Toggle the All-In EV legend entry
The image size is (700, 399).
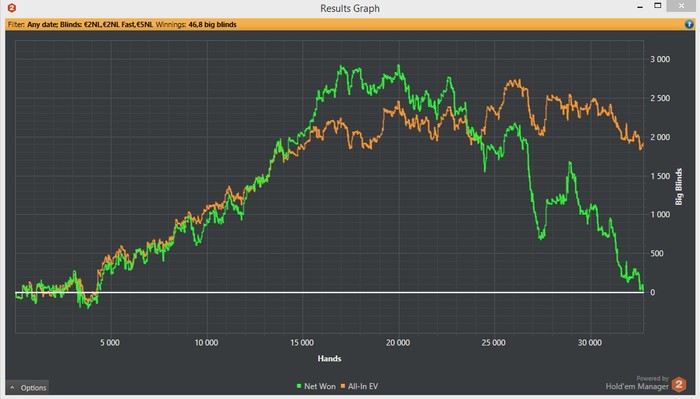(x=359, y=386)
